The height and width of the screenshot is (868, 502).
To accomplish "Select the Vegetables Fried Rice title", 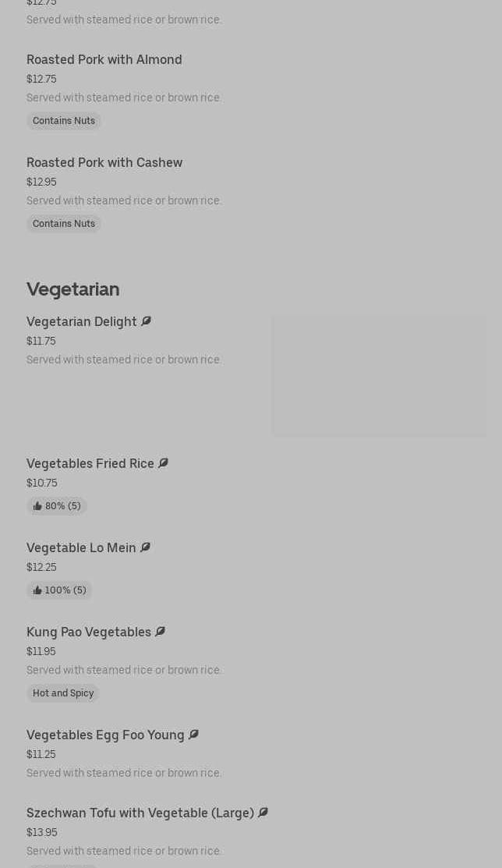I will click(90, 463).
